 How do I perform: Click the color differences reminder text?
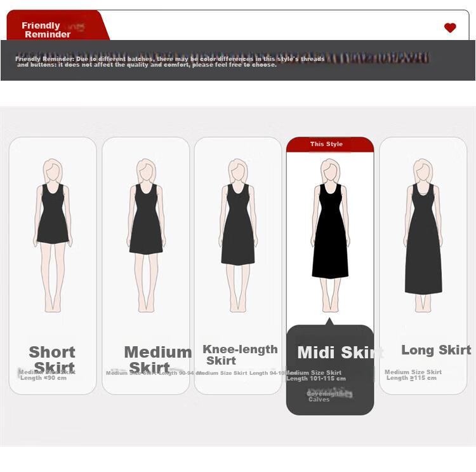click(170, 62)
